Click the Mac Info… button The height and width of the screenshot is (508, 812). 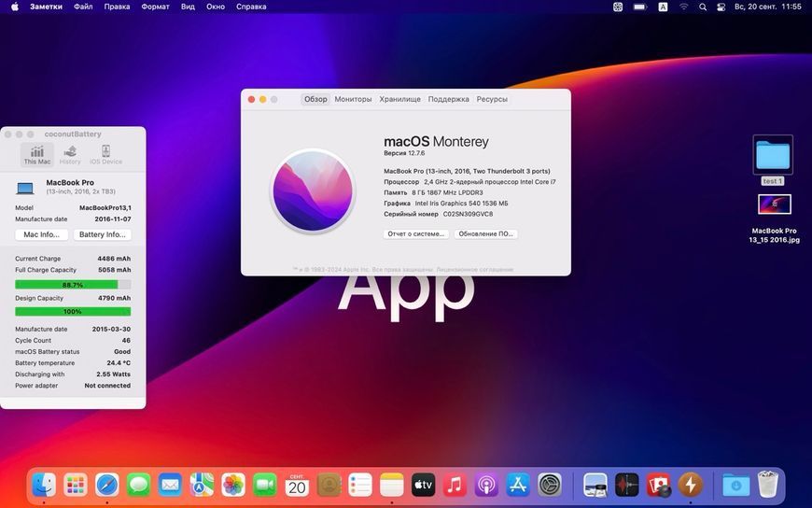click(41, 234)
